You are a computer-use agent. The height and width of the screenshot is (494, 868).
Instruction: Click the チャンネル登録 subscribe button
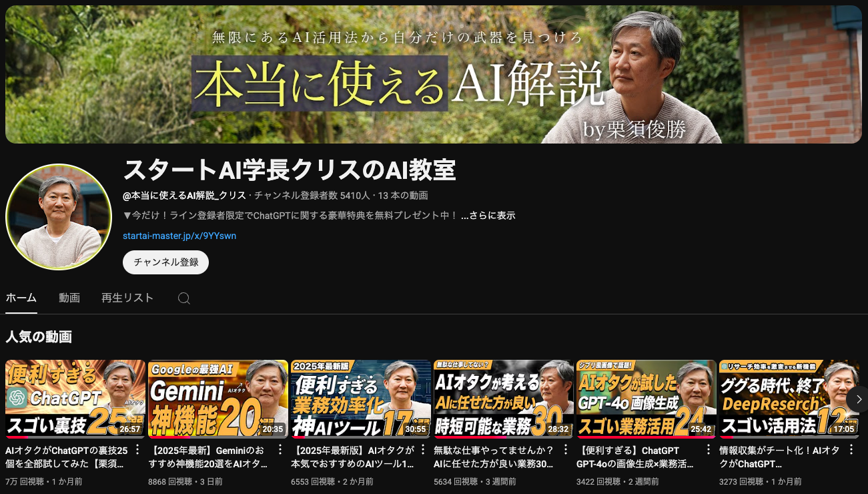click(165, 262)
